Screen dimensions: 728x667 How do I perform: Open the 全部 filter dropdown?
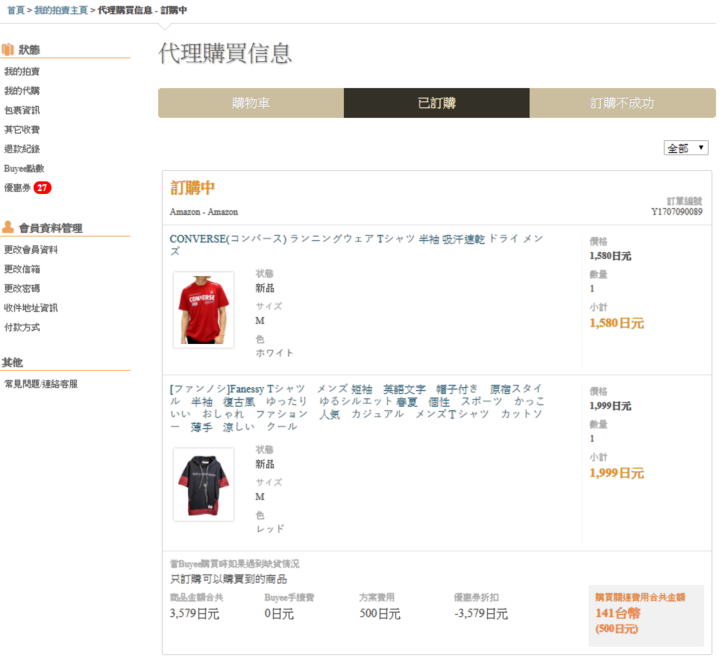(686, 148)
